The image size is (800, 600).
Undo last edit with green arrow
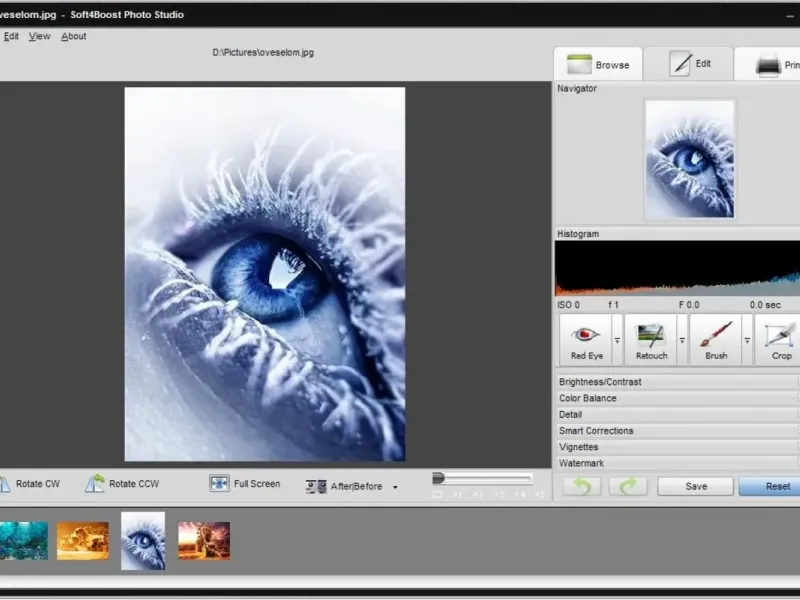[582, 486]
